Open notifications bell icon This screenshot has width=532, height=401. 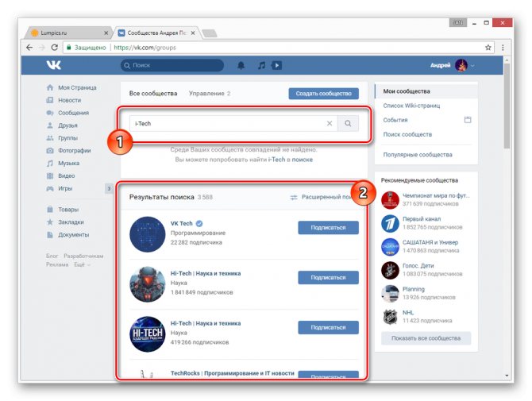[x=241, y=65]
